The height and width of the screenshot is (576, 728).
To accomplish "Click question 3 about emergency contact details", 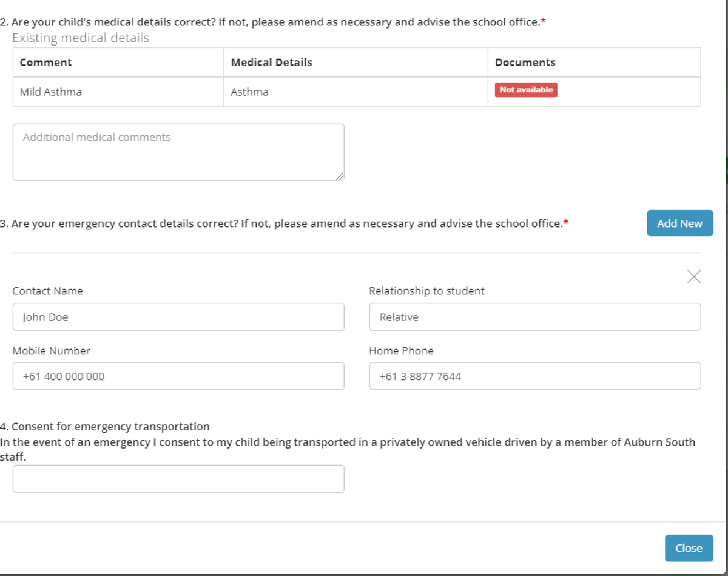I will tap(284, 223).
